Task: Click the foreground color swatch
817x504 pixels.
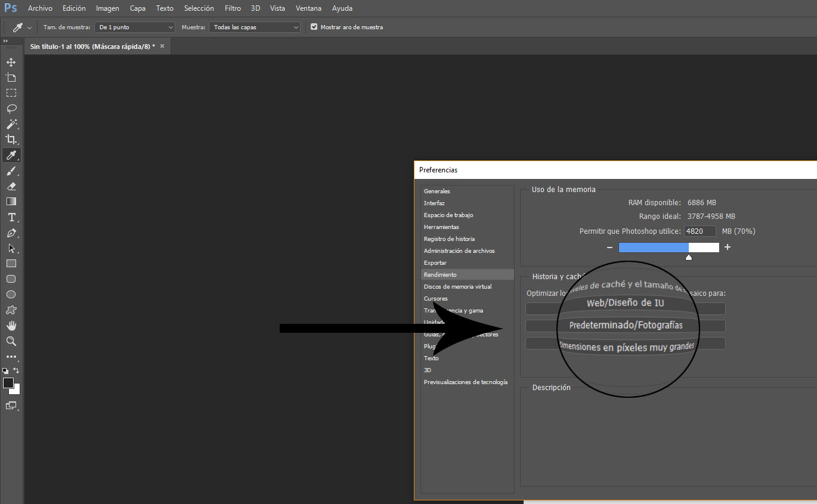Action: (8, 383)
